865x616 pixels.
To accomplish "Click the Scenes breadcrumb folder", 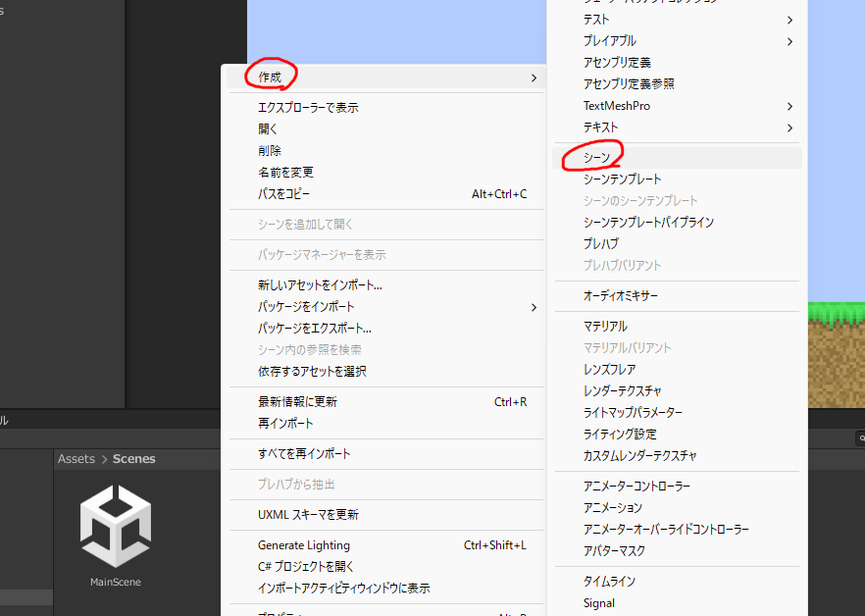I will coord(134,459).
